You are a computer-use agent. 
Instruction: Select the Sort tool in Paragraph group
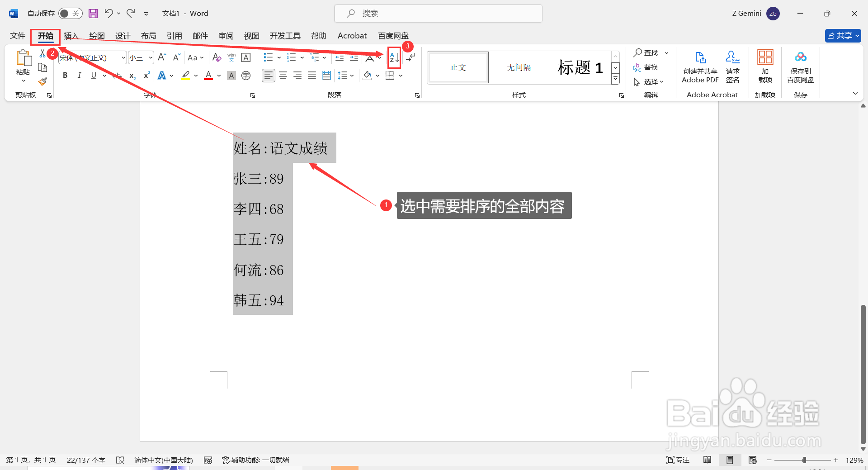tap(393, 57)
